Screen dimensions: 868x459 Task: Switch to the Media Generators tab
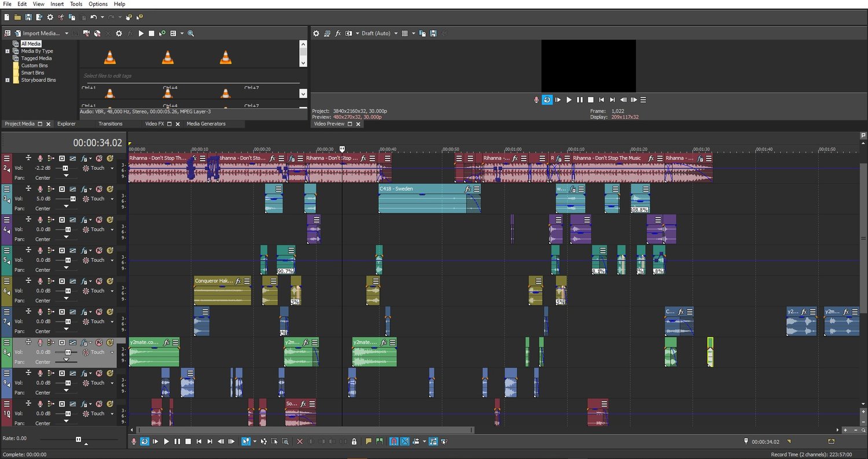[206, 124]
